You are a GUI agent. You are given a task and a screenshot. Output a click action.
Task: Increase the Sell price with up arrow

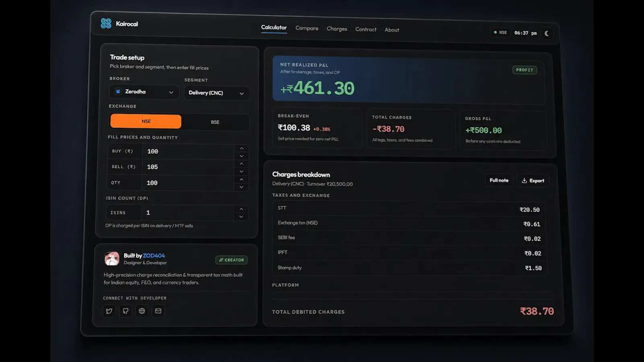242,164
